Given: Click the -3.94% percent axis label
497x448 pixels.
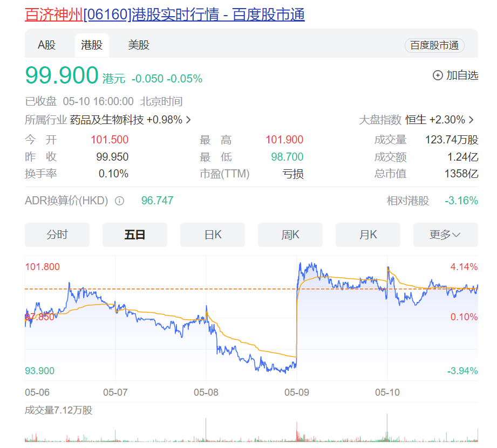Looking at the screenshot, I should (x=462, y=370).
